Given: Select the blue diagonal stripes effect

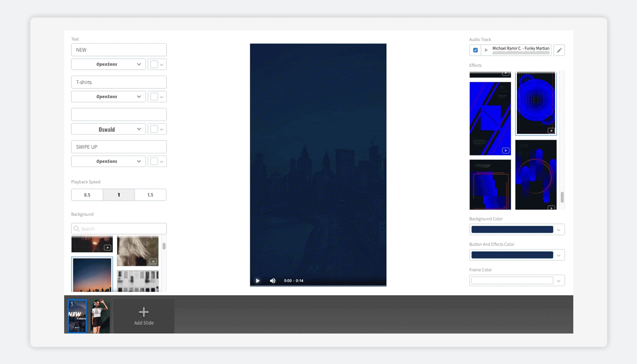Looking at the screenshot, I should [490, 118].
